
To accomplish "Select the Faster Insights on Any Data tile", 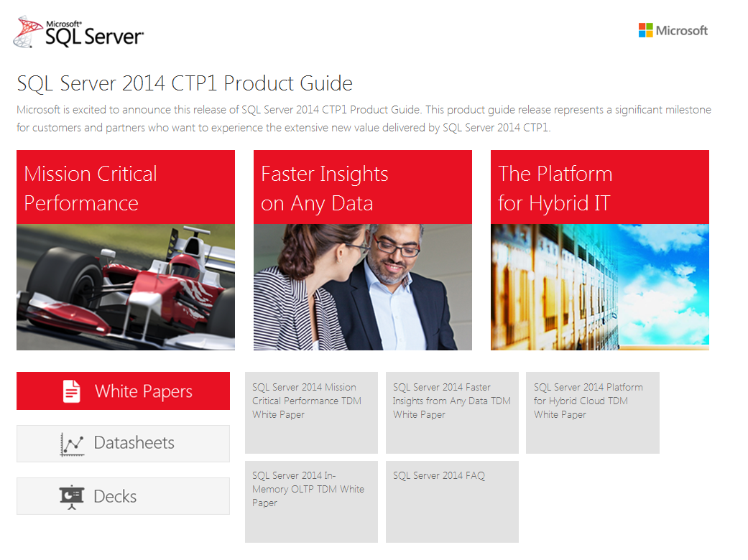I will pos(362,187).
